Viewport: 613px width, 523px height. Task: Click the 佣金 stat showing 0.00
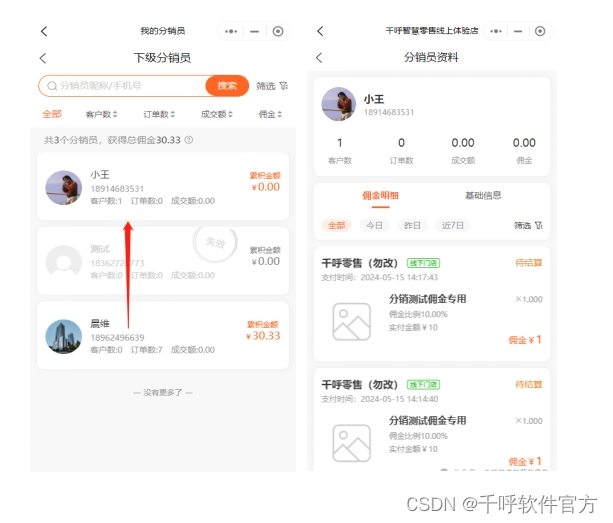[x=524, y=150]
